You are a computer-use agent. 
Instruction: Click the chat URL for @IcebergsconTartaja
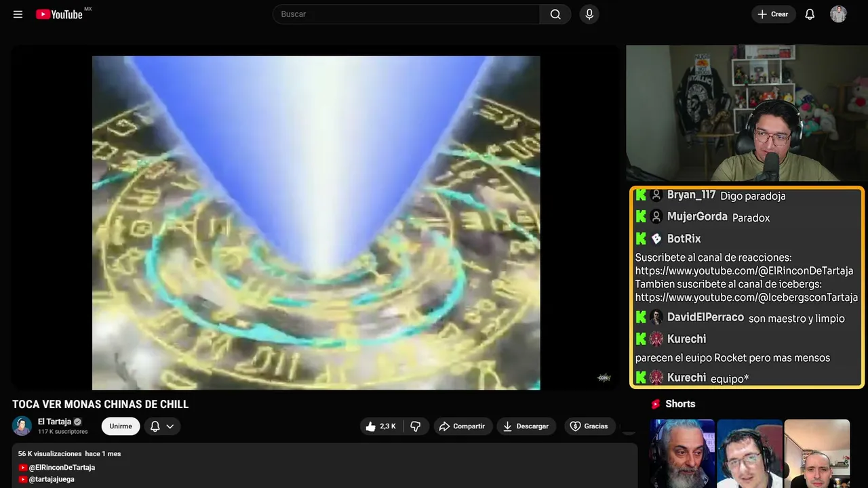[747, 297]
